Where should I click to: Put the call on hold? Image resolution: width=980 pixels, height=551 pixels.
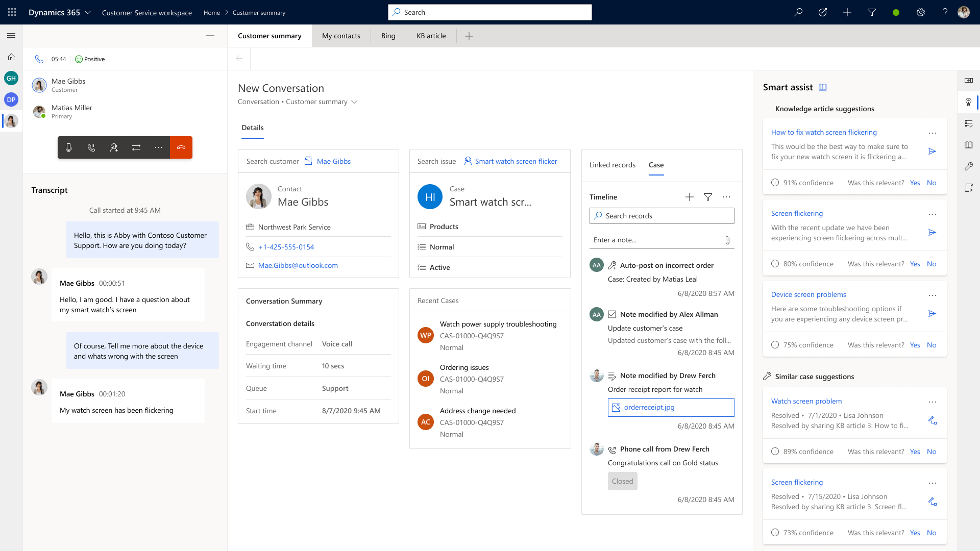91,147
